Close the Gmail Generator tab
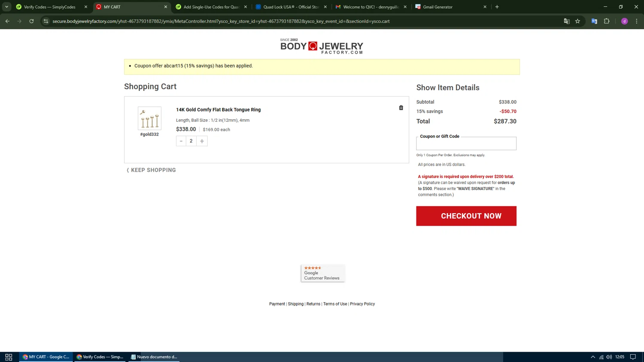The image size is (644, 362). [x=485, y=7]
